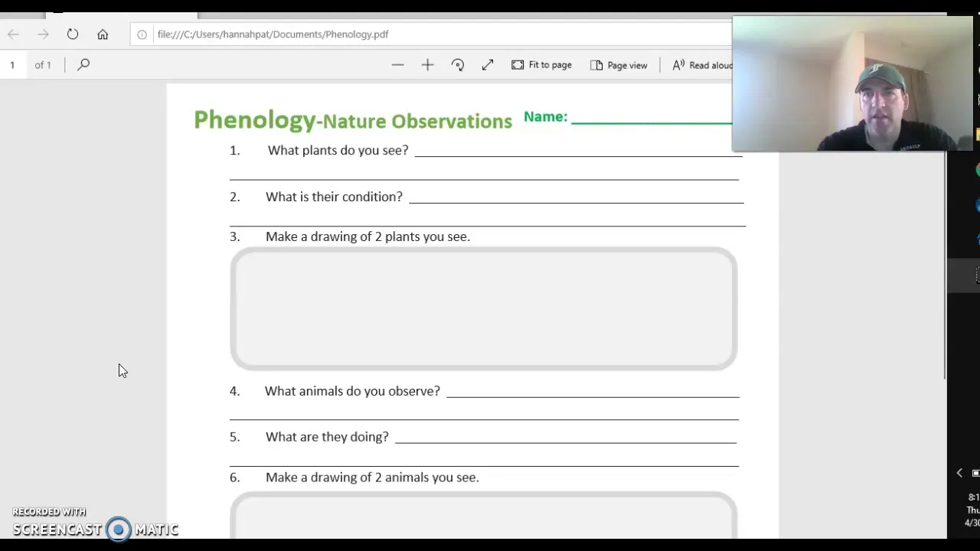Click the text 'What is their condition?'
The image size is (980, 551).
(x=334, y=197)
